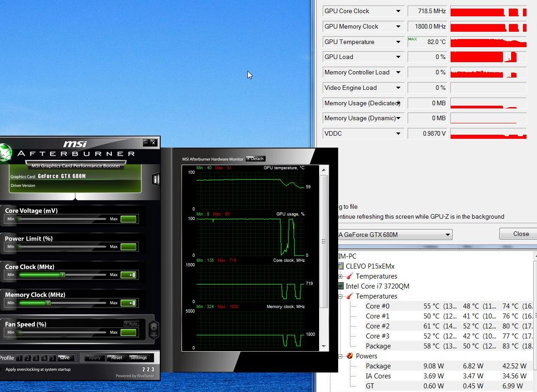Image resolution: width=537 pixels, height=392 pixels.
Task: Select Afterburner profile slot 2
Action: pos(27,358)
